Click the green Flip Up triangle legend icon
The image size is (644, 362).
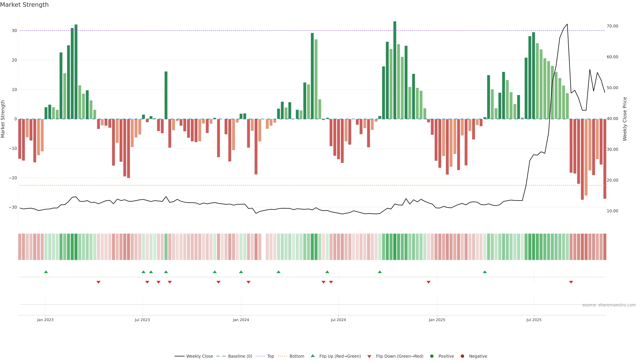tap(312, 356)
